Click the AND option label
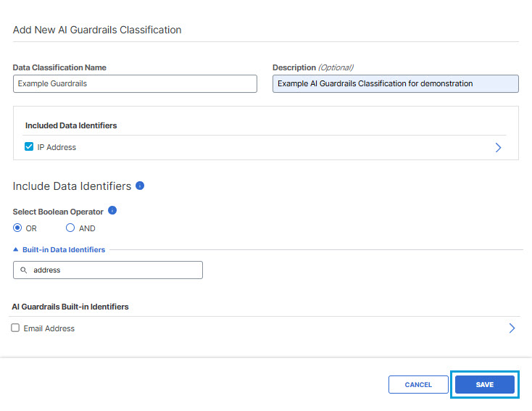 (x=87, y=228)
